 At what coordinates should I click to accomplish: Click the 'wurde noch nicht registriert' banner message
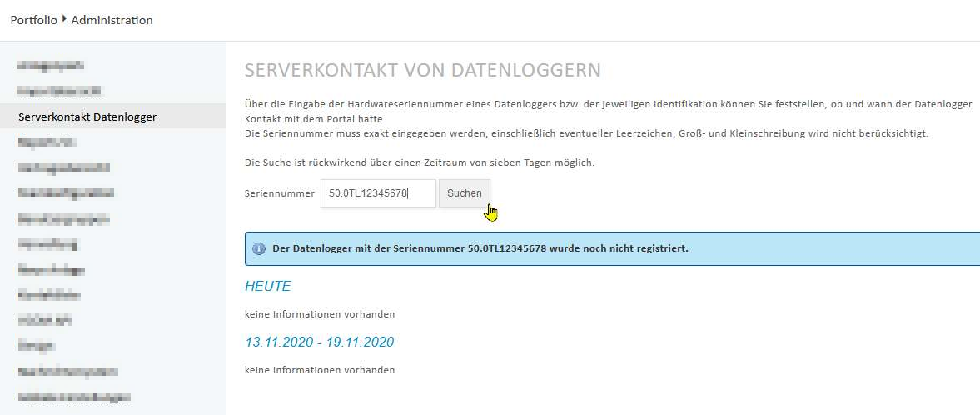click(480, 248)
